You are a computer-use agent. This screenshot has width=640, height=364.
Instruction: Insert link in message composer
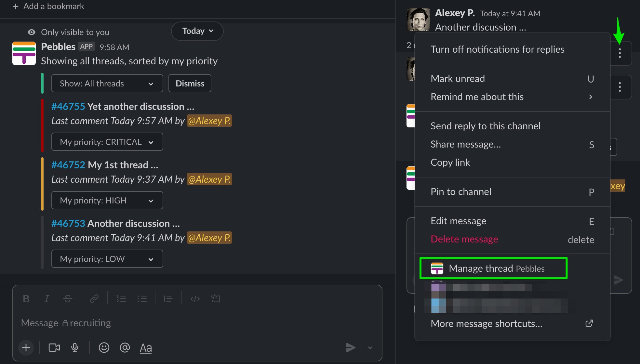[94, 299]
